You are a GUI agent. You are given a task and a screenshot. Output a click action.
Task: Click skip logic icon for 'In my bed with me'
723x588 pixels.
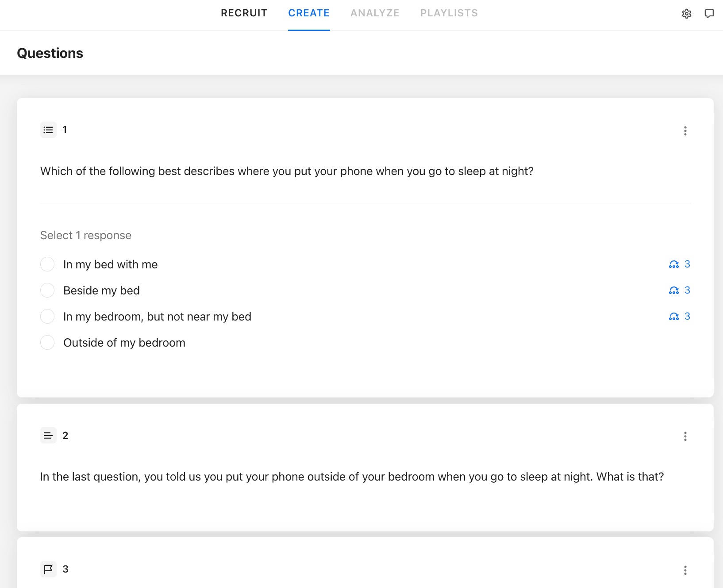point(673,264)
